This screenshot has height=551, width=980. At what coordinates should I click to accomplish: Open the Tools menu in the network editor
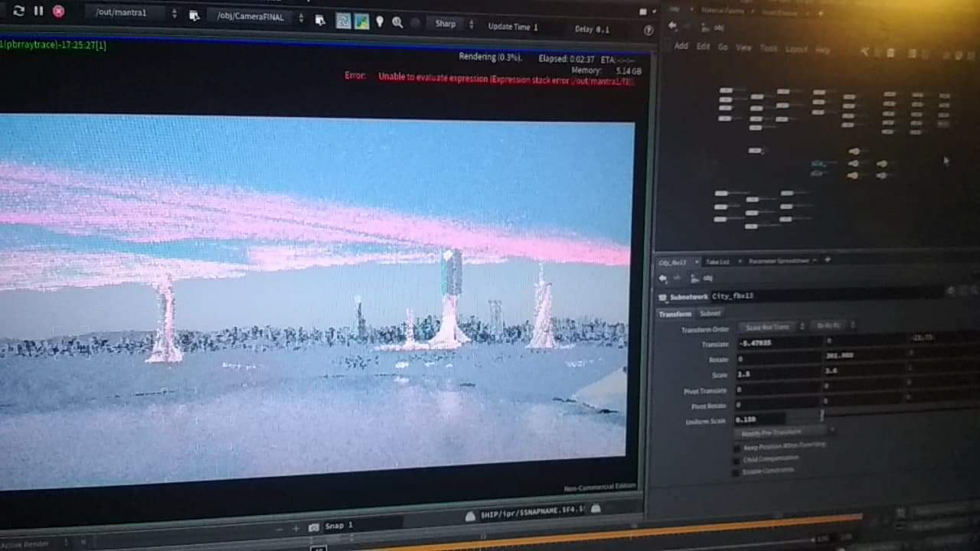[x=769, y=48]
